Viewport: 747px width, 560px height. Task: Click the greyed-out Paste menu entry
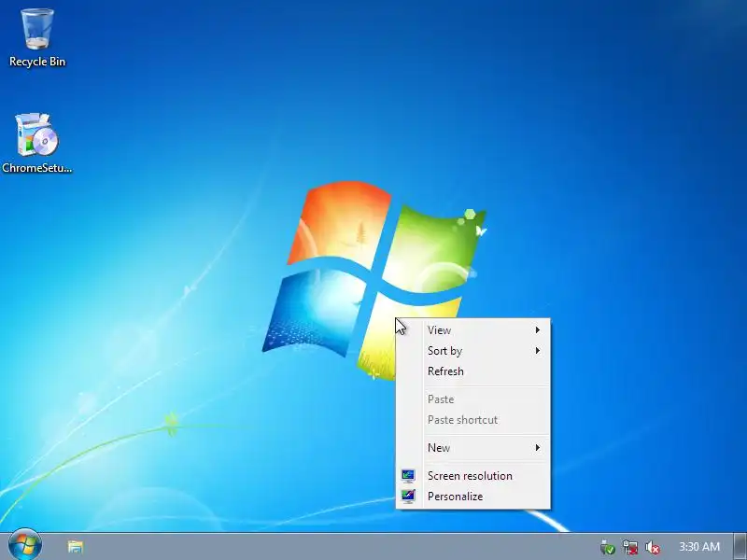click(473, 399)
